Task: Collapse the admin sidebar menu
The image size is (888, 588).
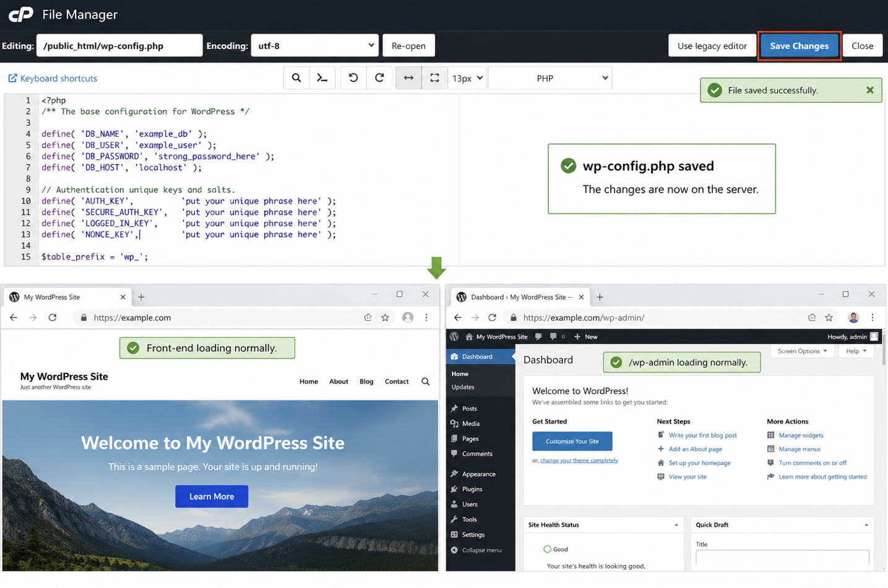Action: tap(476, 550)
